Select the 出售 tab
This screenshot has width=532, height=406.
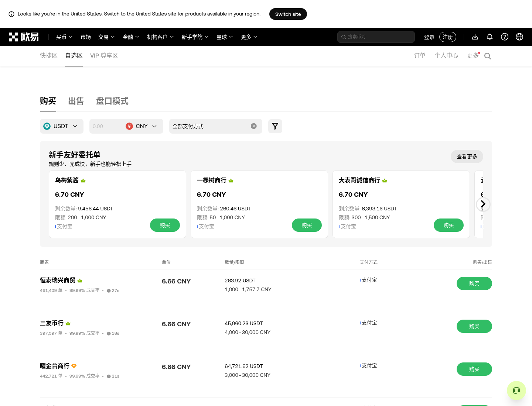[76, 101]
